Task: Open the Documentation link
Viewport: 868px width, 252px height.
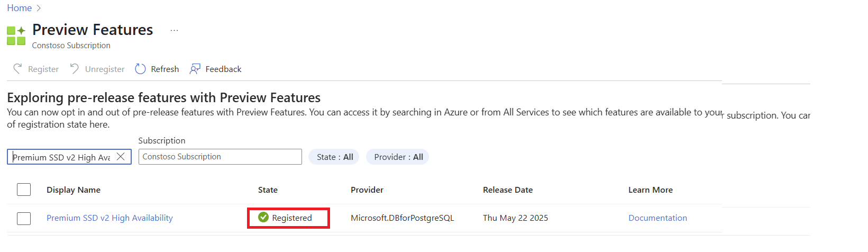Action: pos(657,218)
